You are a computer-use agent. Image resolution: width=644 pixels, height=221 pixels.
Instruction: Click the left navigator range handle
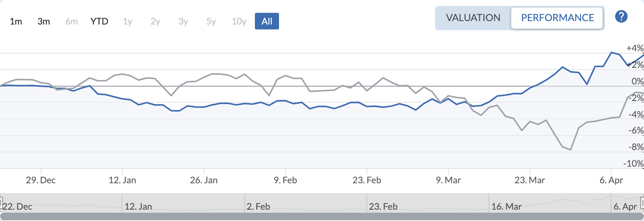(1, 203)
